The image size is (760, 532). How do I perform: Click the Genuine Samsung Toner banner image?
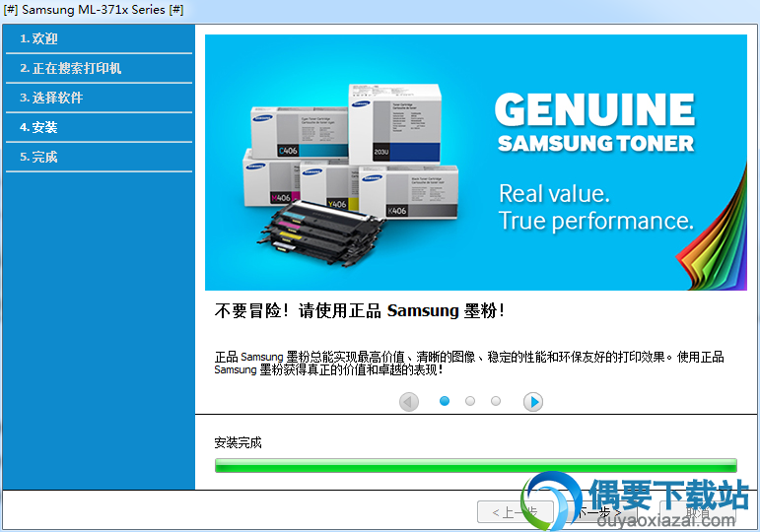475,163
